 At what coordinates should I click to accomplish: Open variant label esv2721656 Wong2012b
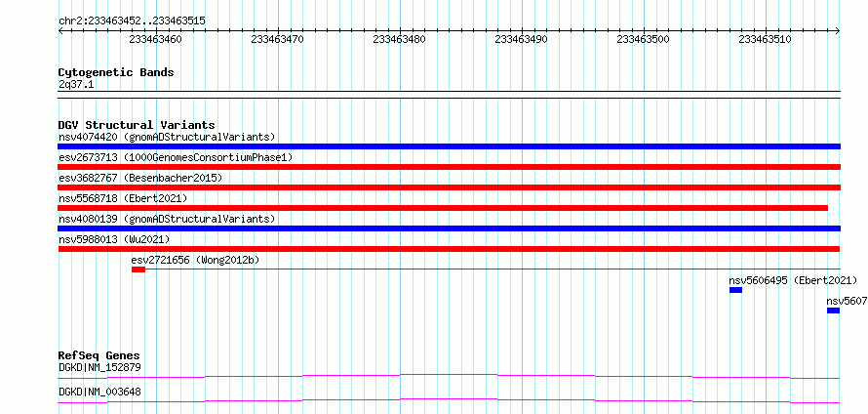tap(195, 260)
